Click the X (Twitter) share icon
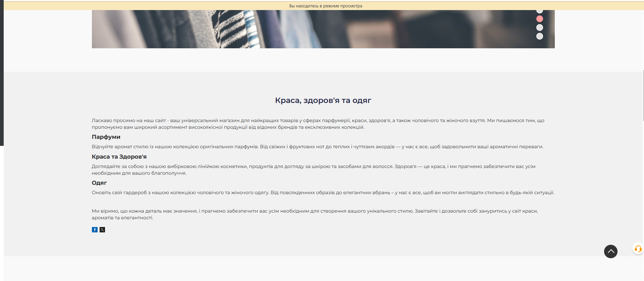The image size is (644, 281). (x=102, y=230)
